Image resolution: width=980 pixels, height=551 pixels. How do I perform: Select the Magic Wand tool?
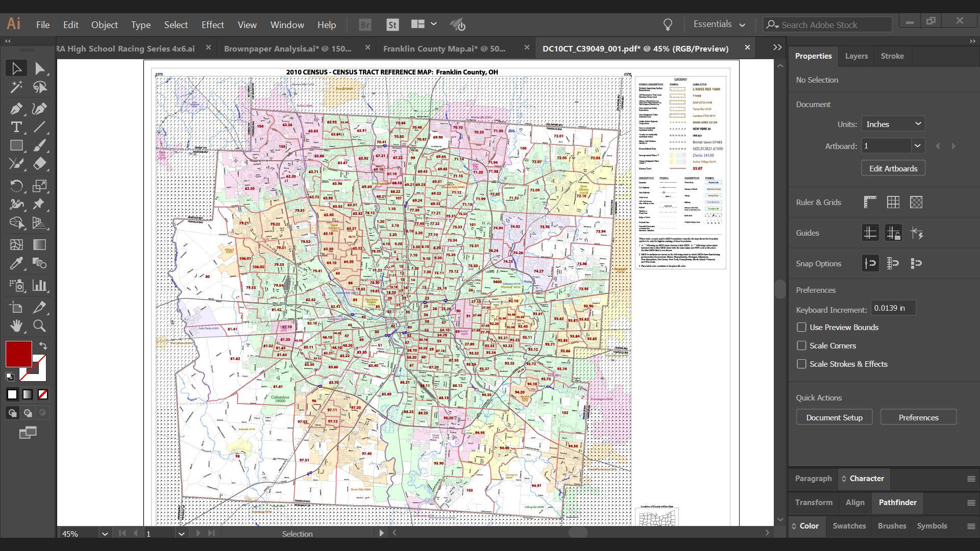pyautogui.click(x=16, y=87)
